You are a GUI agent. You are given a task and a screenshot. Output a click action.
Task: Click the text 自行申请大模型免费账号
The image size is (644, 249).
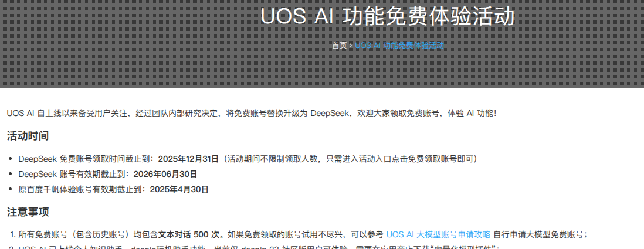point(538,234)
